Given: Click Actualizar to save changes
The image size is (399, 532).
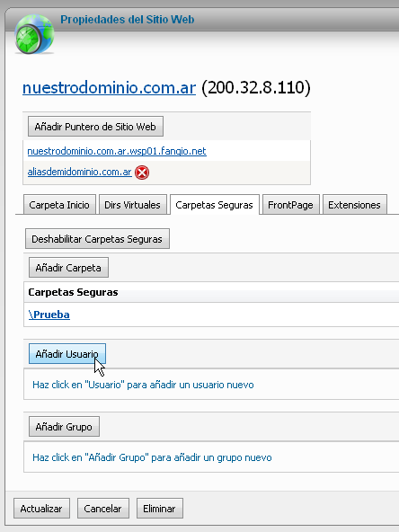Looking at the screenshot, I should (41, 509).
